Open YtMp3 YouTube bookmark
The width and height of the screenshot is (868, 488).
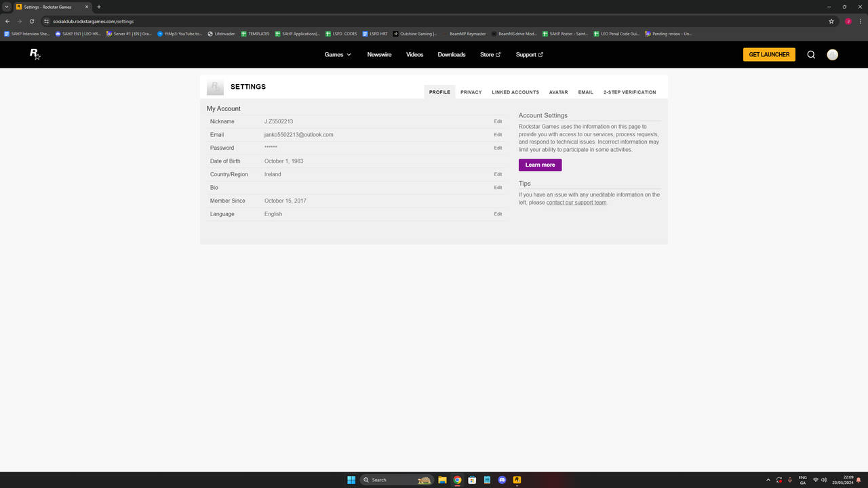pos(180,33)
